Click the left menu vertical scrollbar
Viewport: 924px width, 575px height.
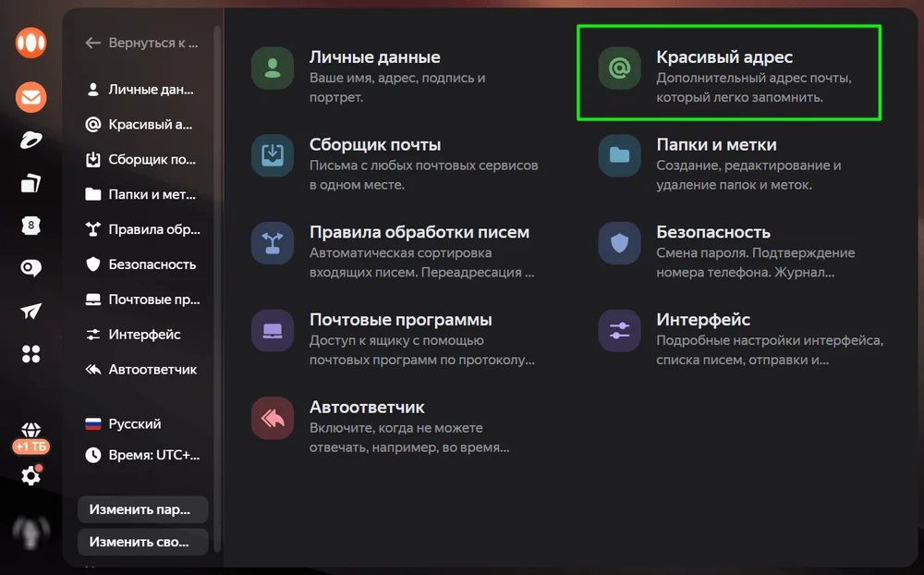tap(217, 289)
